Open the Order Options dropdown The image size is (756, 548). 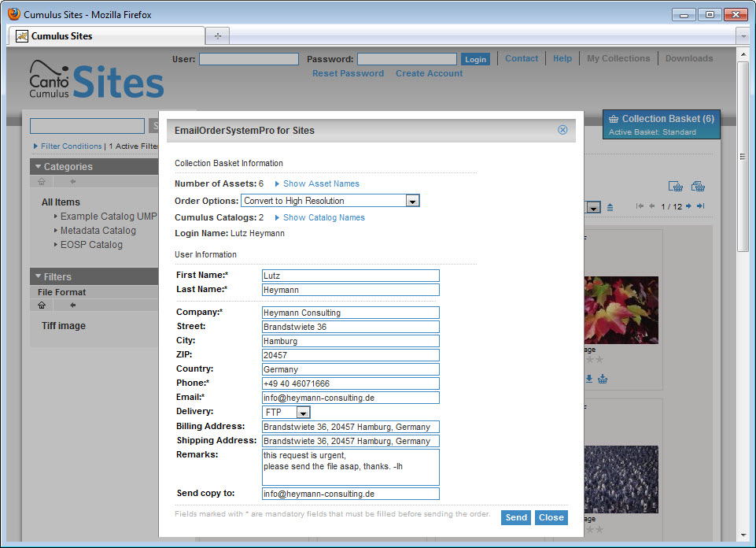click(x=412, y=201)
